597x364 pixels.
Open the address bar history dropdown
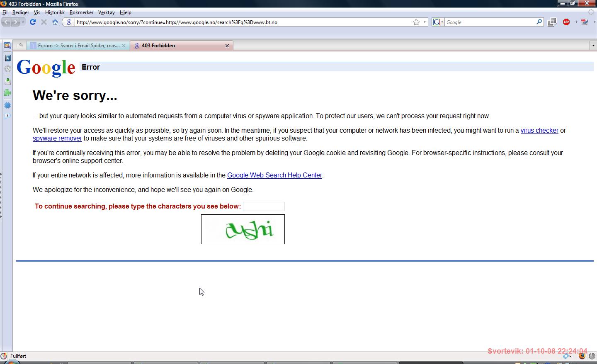tap(425, 22)
